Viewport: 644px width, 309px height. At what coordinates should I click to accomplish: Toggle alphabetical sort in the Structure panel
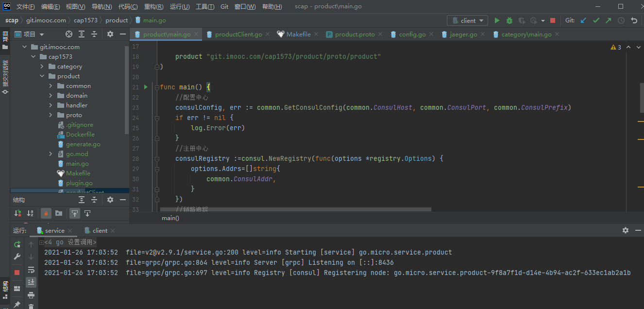point(30,213)
